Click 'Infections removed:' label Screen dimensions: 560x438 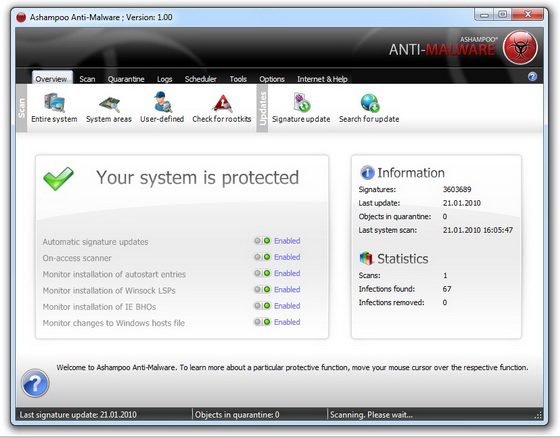tap(391, 303)
